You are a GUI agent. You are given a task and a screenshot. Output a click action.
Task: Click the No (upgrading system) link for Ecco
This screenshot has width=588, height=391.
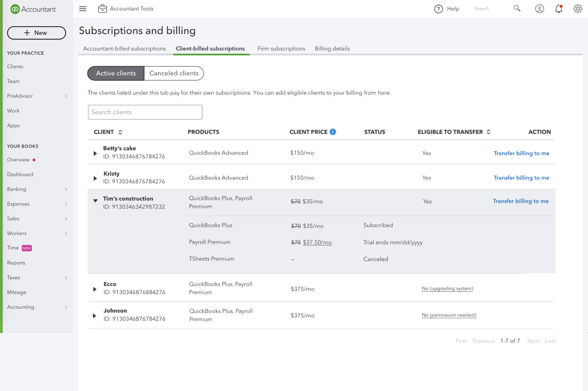(447, 289)
